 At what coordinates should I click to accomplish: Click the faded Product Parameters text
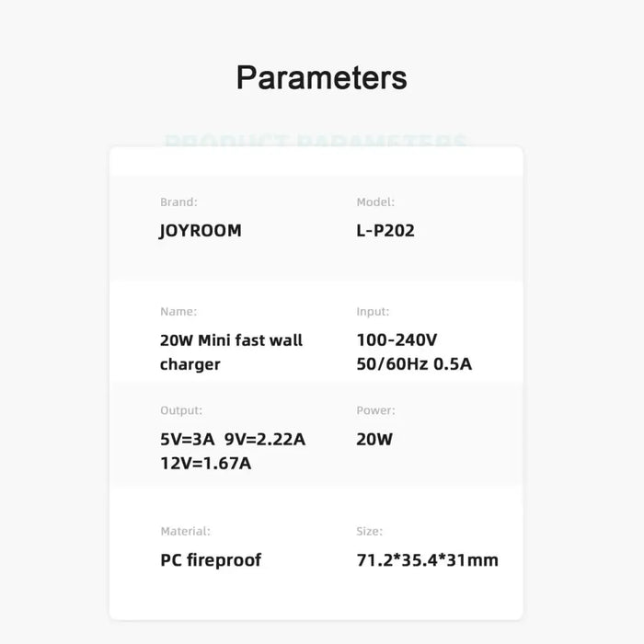click(x=316, y=143)
